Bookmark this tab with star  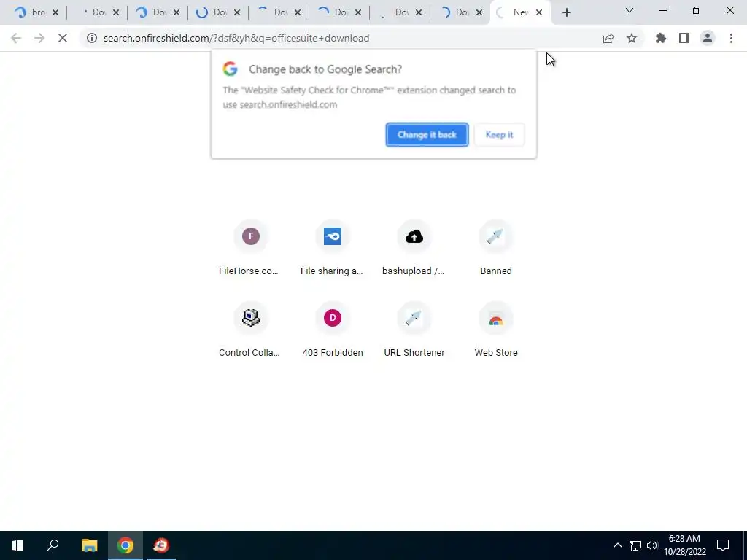pyautogui.click(x=632, y=38)
